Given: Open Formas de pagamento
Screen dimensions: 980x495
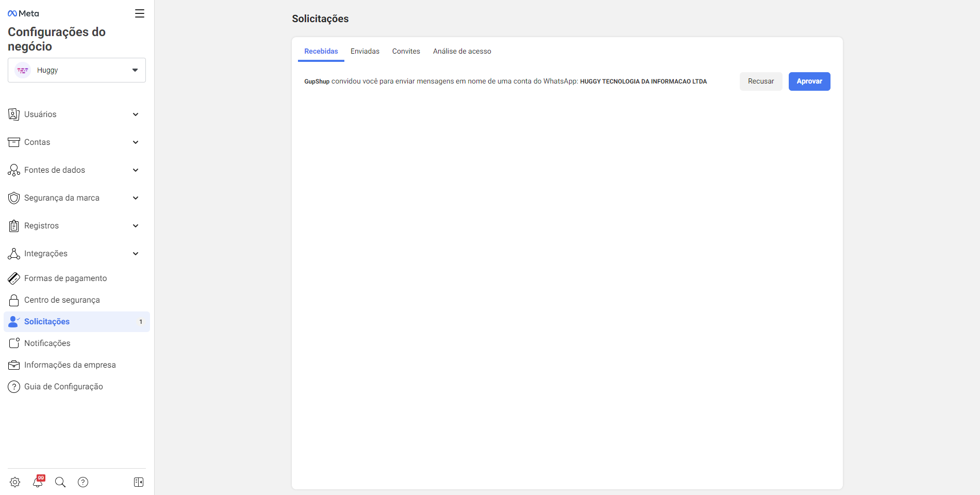Looking at the screenshot, I should point(77,278).
